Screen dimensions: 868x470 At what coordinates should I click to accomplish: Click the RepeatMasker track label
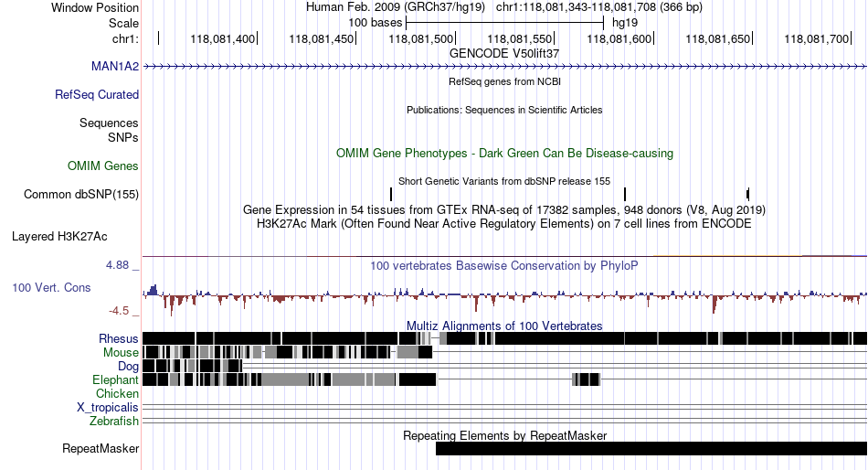101,448
